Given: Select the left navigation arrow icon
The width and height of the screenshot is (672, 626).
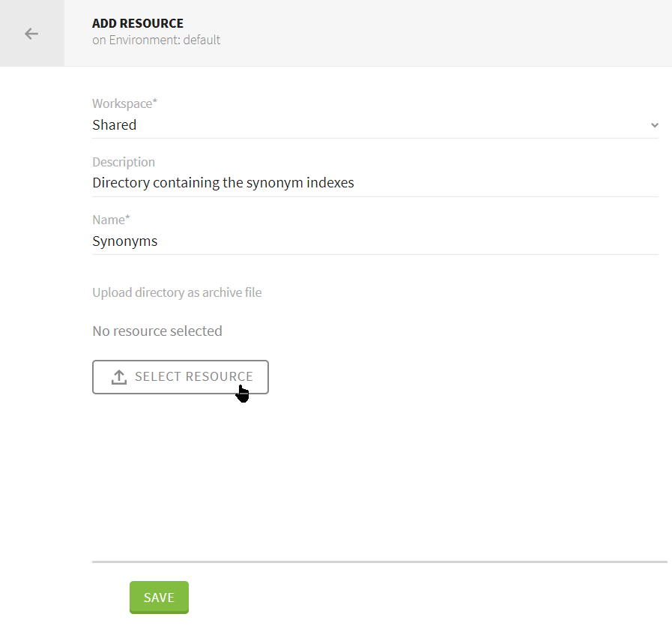Looking at the screenshot, I should (31, 33).
